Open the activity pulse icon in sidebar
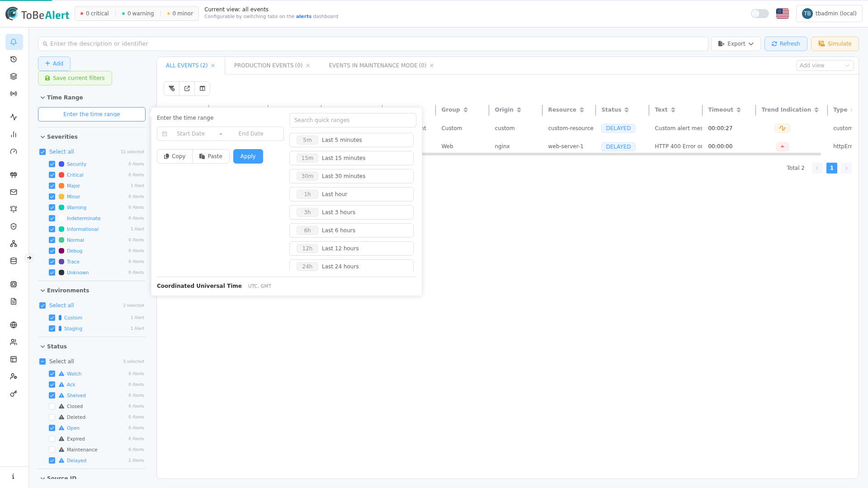 14,117
